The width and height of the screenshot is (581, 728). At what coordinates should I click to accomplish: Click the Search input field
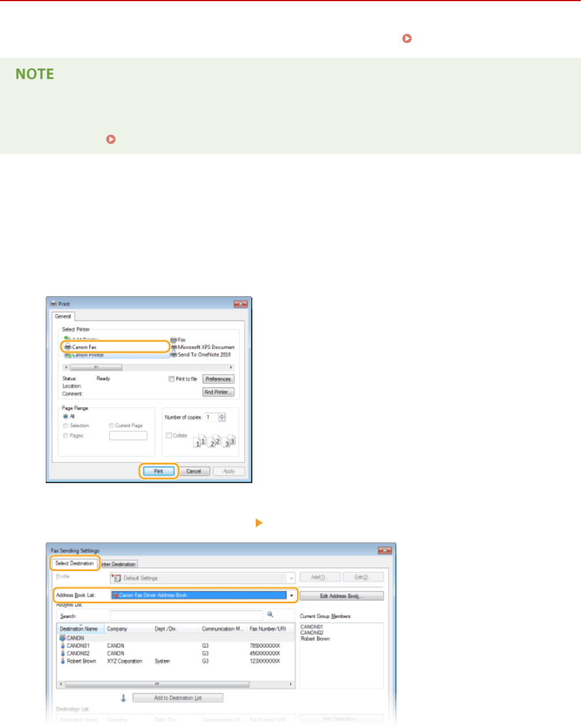coord(186,616)
